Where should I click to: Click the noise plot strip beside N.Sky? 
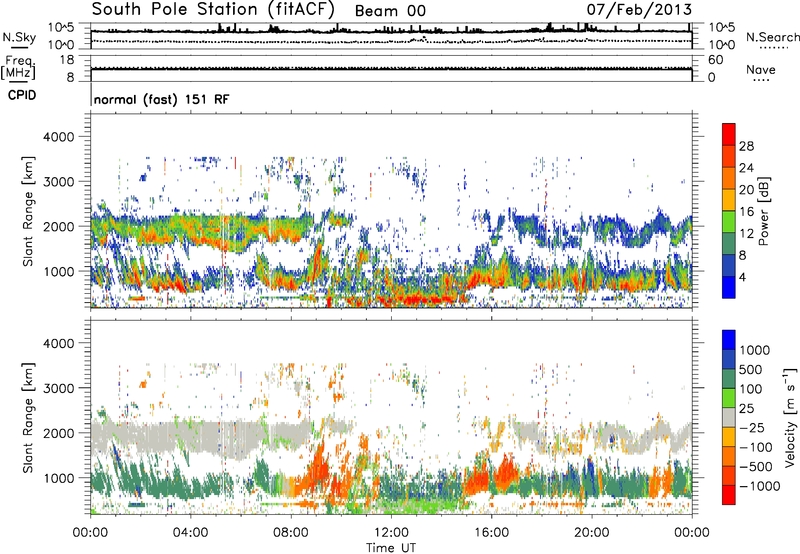tap(391, 36)
